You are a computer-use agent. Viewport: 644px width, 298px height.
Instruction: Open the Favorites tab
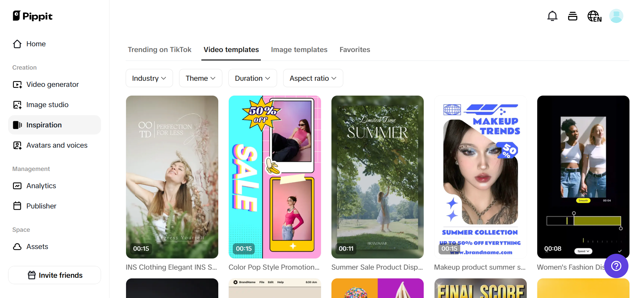point(355,50)
